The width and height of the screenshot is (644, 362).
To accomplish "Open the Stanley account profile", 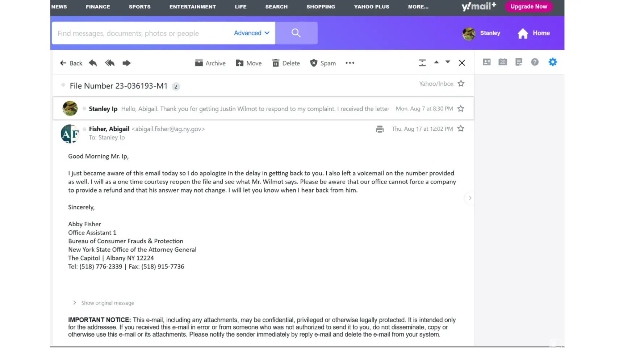I will pyautogui.click(x=481, y=33).
